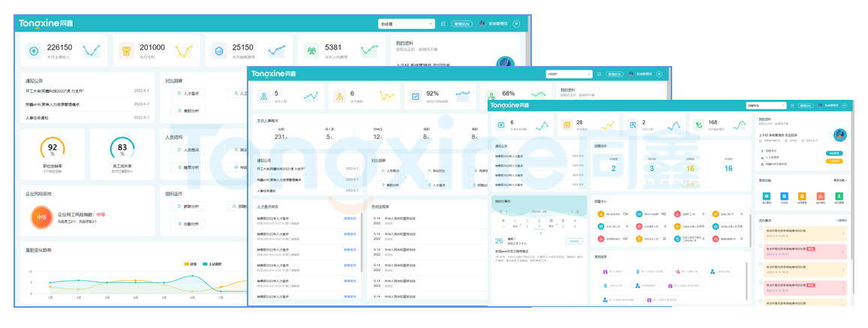Click the 管理后台 button in the back window header
This screenshot has height=328, width=868.
tap(461, 24)
